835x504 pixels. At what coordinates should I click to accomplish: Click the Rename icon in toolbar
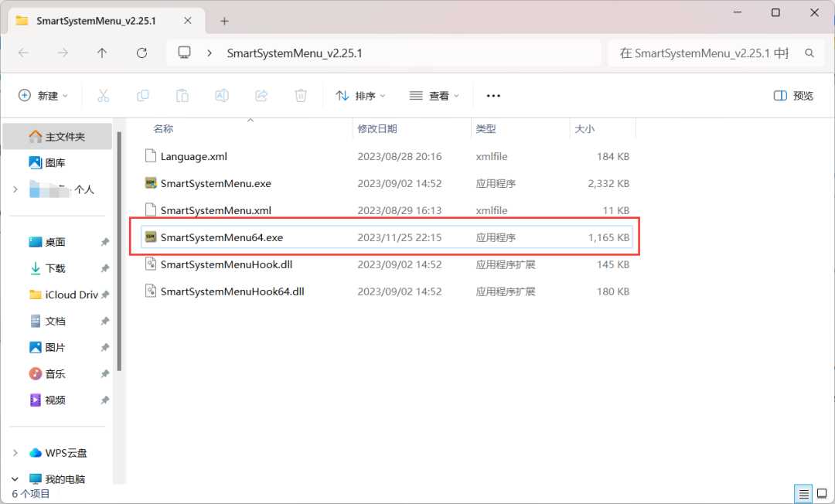click(222, 96)
